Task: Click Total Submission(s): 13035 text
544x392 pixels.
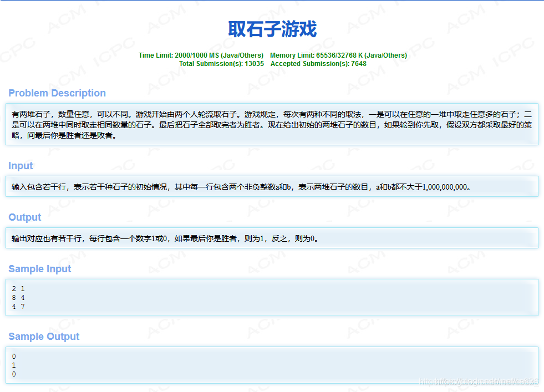Action: (221, 63)
